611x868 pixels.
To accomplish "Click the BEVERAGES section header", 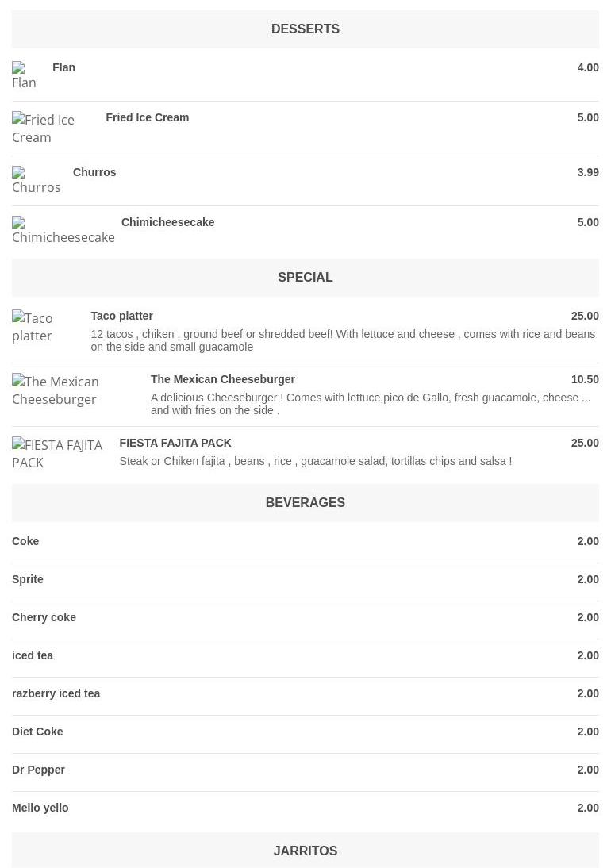I will tap(305, 503).
